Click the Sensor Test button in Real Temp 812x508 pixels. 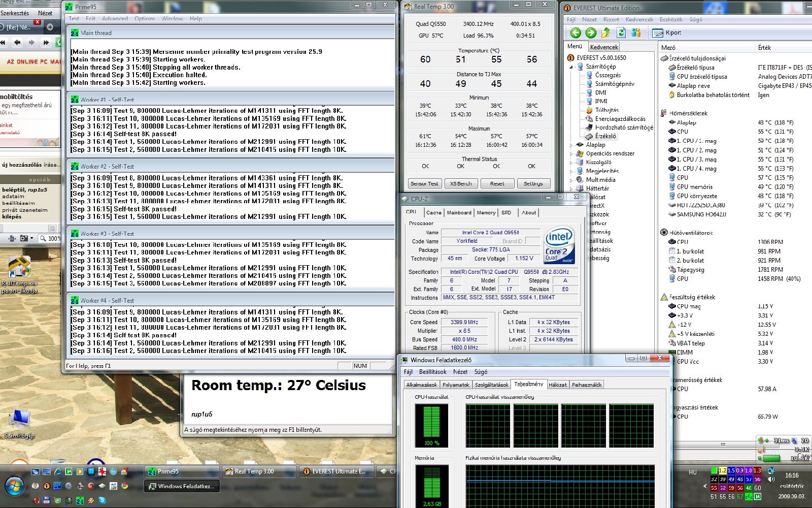[425, 183]
